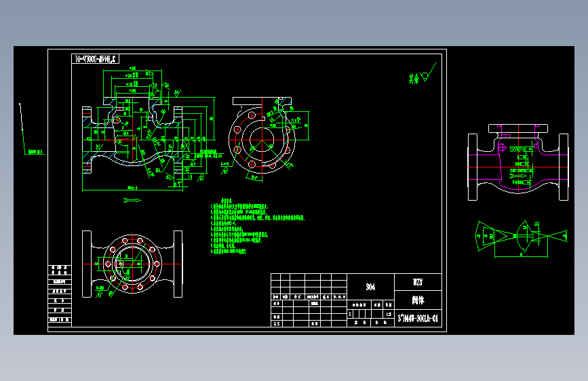Select the green 'WSV' casting mark on the right valve view
Image resolution: width=588 pixels, height=381 pixels.
tap(518, 149)
